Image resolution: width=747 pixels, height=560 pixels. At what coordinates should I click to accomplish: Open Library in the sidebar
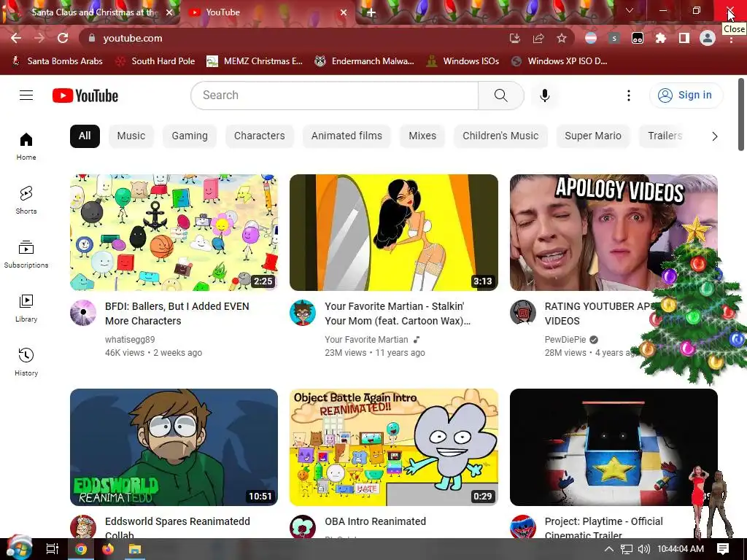[26, 308]
